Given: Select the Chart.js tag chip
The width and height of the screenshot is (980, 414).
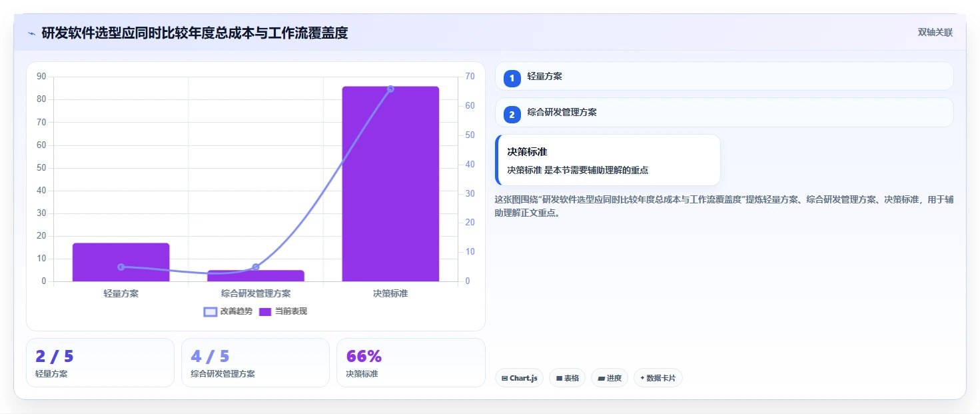Looking at the screenshot, I should point(519,378).
